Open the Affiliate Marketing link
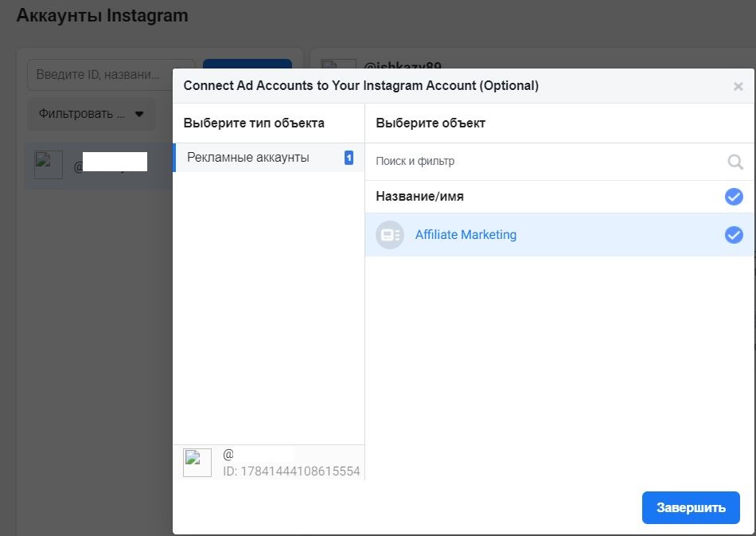Viewport: 756px width, 536px height. pyautogui.click(x=466, y=235)
